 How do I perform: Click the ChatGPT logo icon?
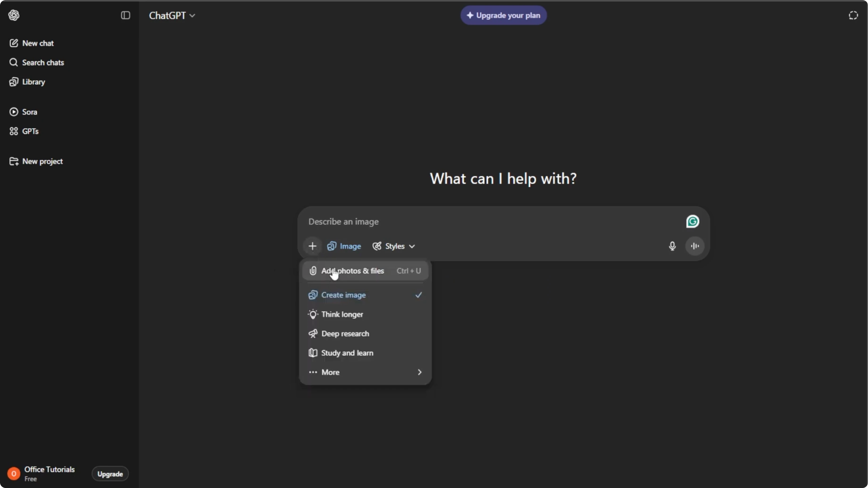click(14, 15)
